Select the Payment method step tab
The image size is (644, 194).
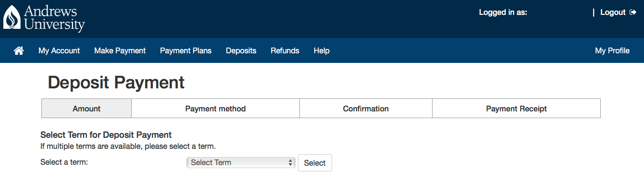215,109
